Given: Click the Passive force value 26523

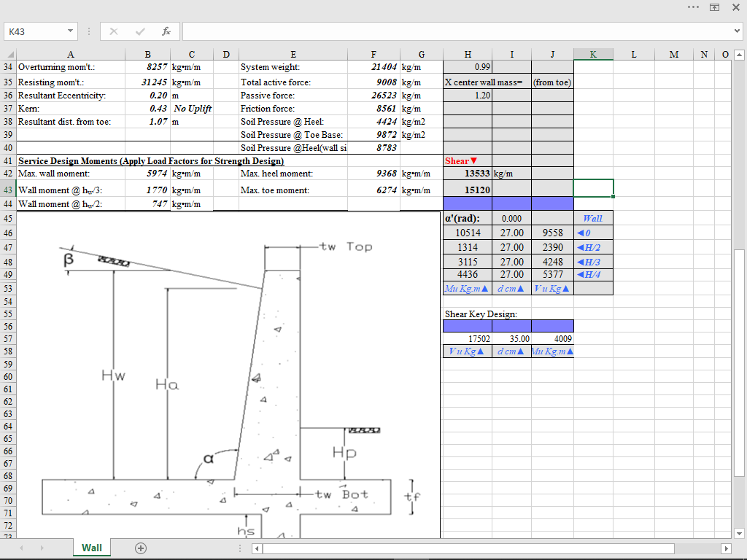Looking at the screenshot, I should point(374,96).
